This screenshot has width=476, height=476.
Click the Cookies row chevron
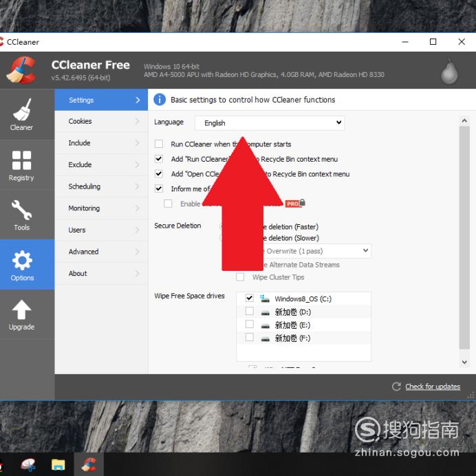137,122
